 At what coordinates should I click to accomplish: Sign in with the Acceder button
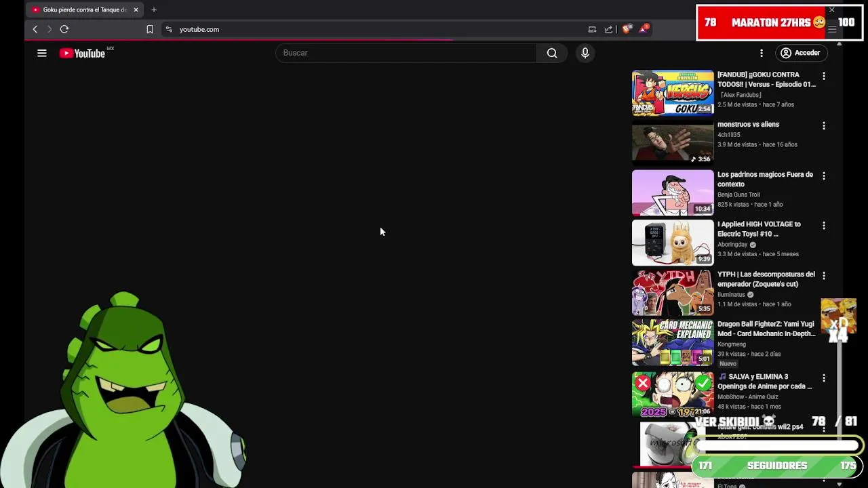(x=800, y=53)
